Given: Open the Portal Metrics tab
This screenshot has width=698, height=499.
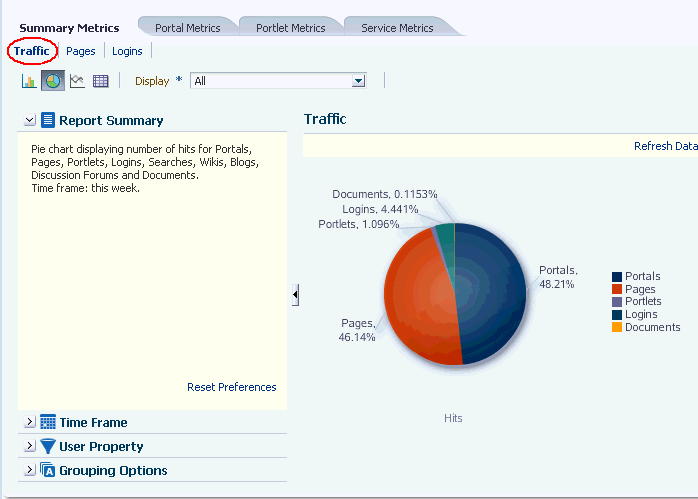Looking at the screenshot, I should (187, 28).
